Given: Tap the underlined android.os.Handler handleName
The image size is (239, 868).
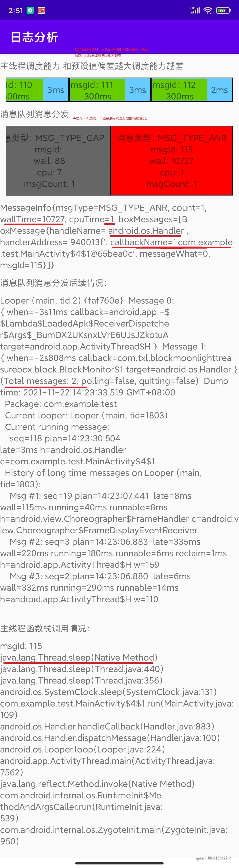Looking at the screenshot, I should point(146,231).
